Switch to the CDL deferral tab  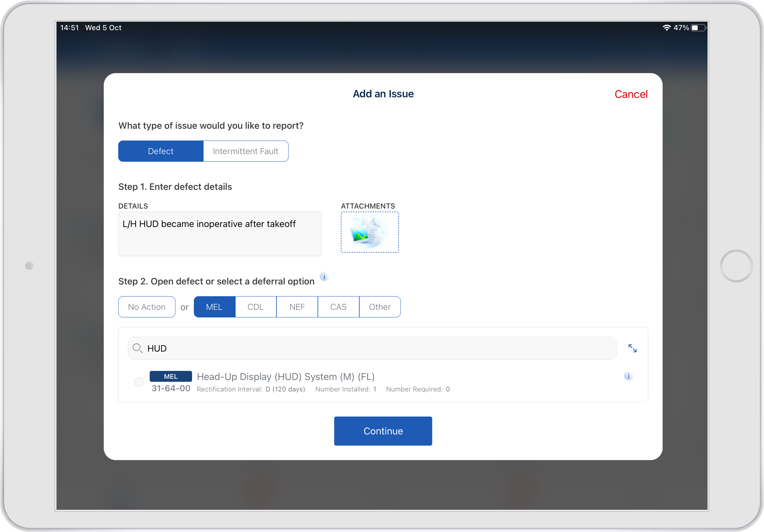click(x=256, y=307)
